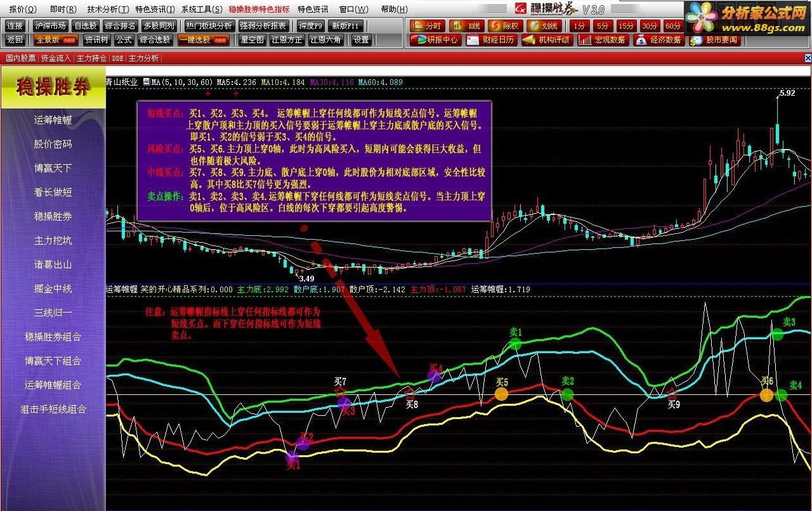Close the chart panel with the X
The image size is (812, 511).
click(x=808, y=58)
